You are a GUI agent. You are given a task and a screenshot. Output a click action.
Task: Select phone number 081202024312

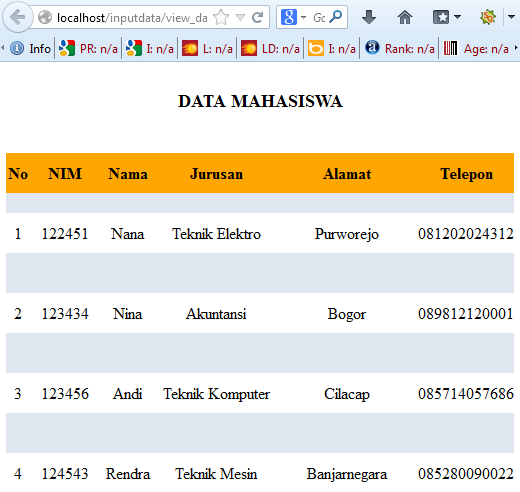tap(466, 233)
